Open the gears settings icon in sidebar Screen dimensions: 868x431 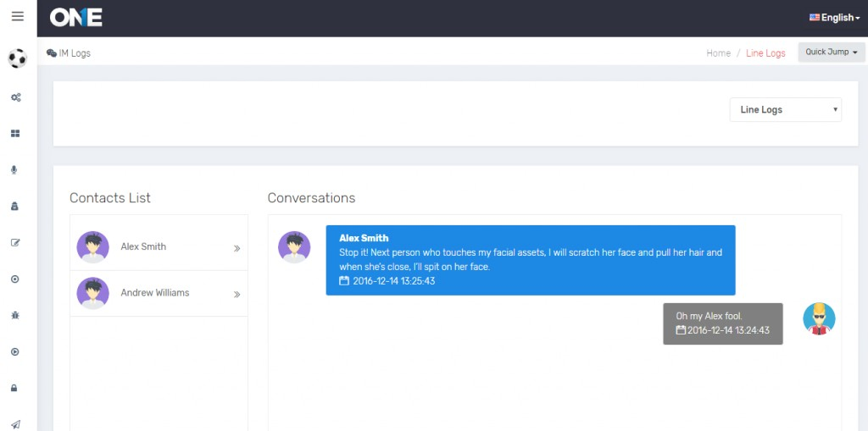15,97
